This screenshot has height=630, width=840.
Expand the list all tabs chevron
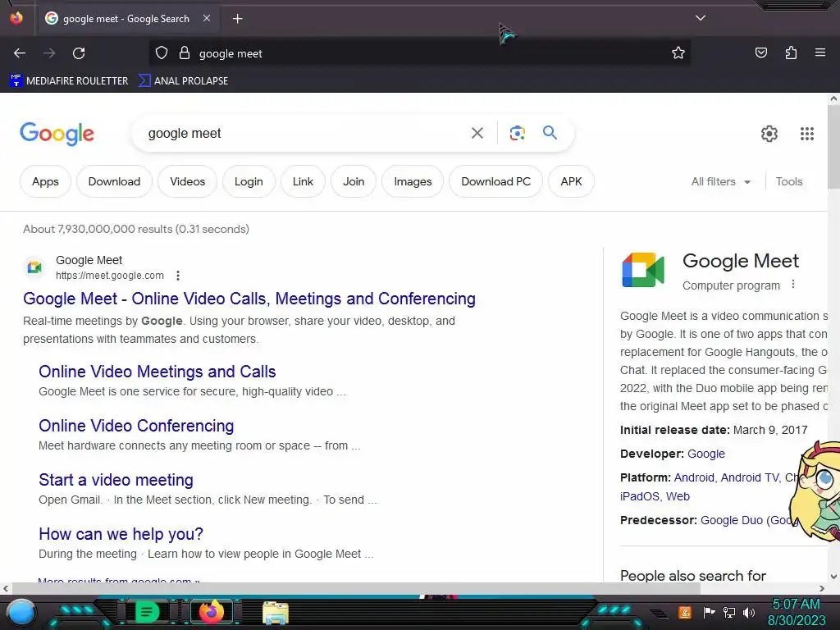701,18
